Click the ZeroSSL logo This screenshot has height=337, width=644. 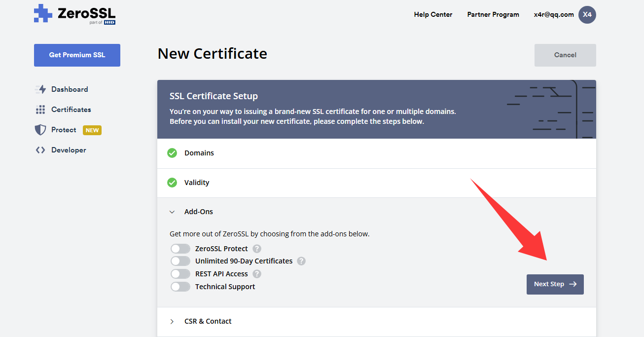click(x=74, y=14)
